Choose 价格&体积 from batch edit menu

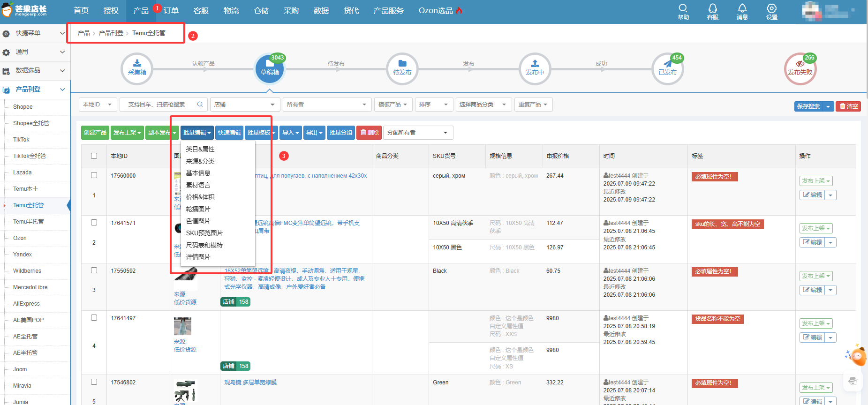coord(200,197)
